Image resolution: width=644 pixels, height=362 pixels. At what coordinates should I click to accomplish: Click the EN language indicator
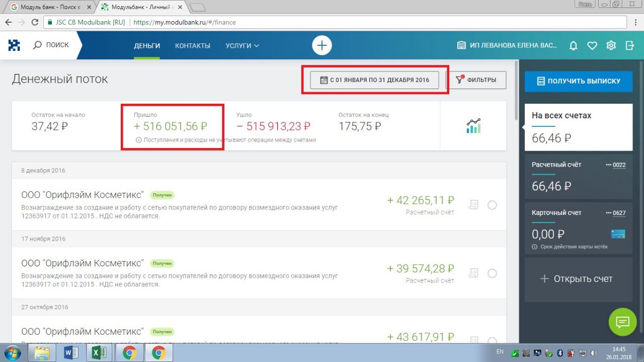pyautogui.click(x=500, y=351)
